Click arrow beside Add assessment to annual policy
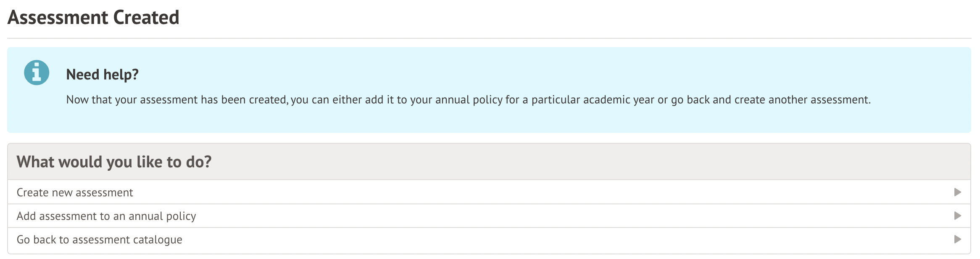 point(958,216)
